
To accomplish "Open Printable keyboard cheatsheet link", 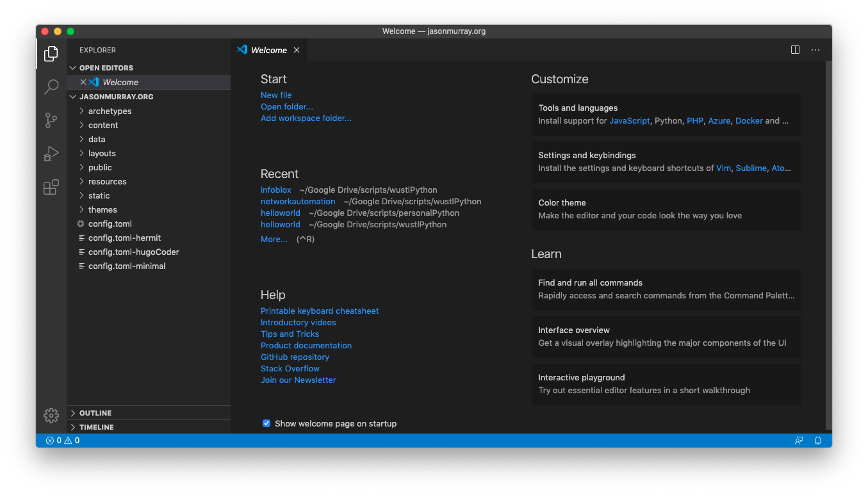I will [320, 311].
